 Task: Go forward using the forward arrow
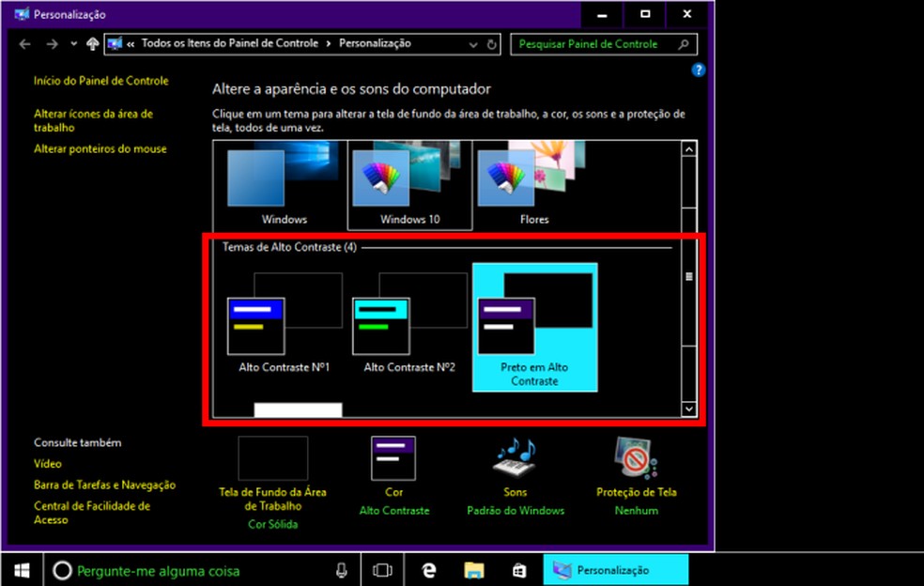pos(53,44)
